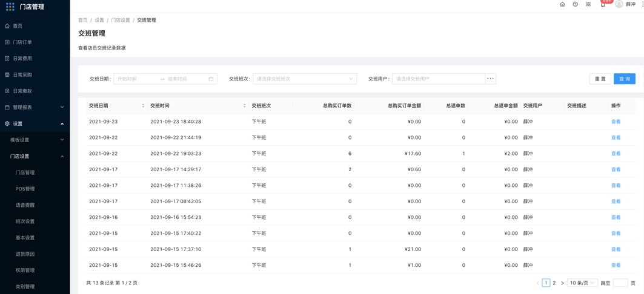The width and height of the screenshot is (644, 294).
Task: Collapse the 设置 menu chevron
Action: [x=62, y=124]
